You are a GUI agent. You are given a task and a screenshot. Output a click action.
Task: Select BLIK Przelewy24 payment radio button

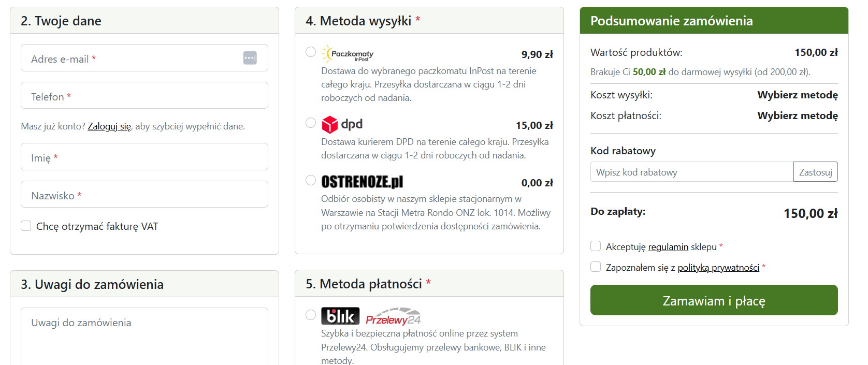311,315
